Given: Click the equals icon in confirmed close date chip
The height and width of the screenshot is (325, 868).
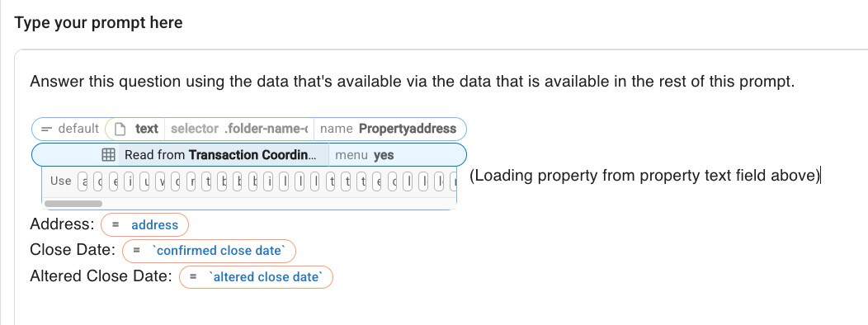Looking at the screenshot, I should (136, 251).
